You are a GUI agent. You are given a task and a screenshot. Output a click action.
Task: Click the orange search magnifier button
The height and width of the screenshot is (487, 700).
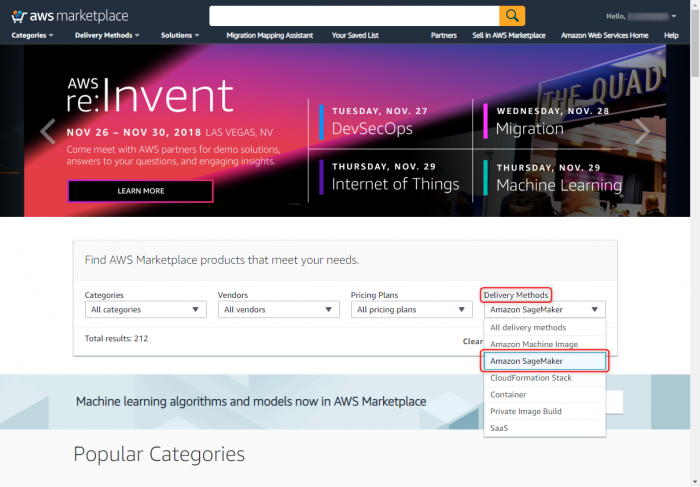click(x=512, y=16)
